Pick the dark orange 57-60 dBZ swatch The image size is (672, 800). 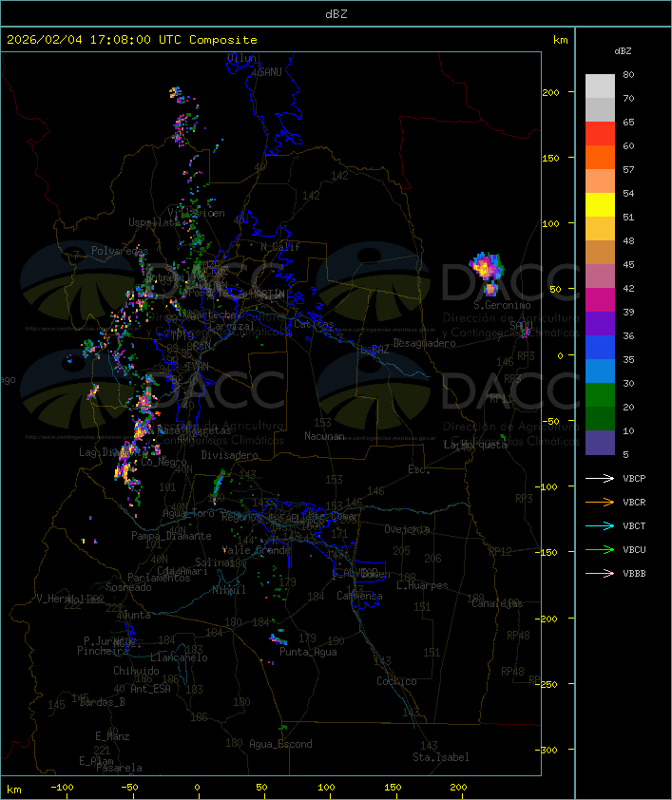click(x=600, y=157)
